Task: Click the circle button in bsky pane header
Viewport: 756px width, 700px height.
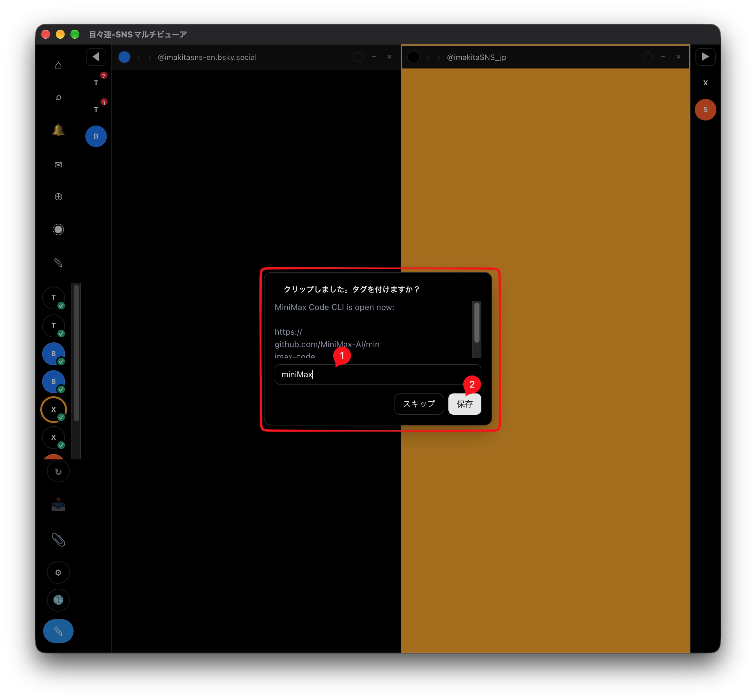Action: coord(358,57)
